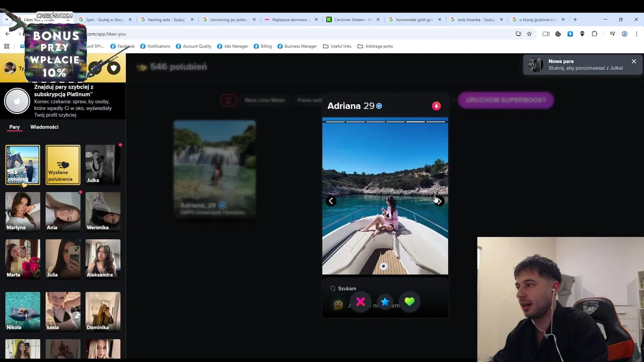Close the Nowa para notification
This screenshot has width=644, height=362.
tap(634, 61)
